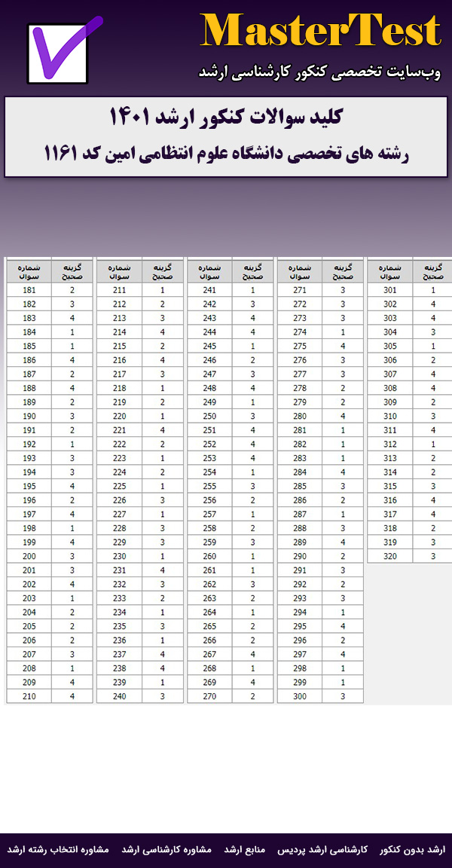The width and height of the screenshot is (452, 868).
Task: Click the شماره سوال header above row 181
Action: pos(29,271)
